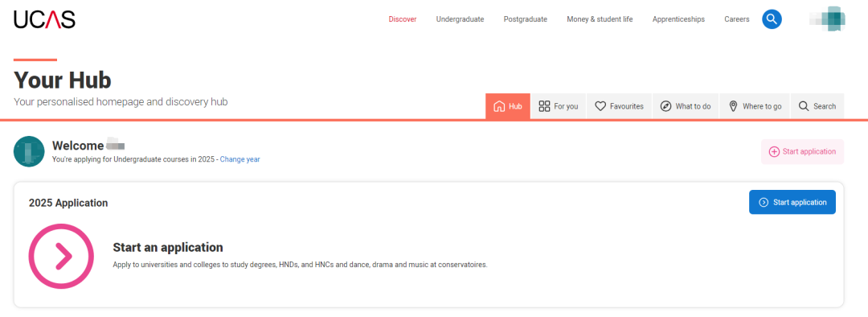Open the Apprenticeships menu

[678, 19]
